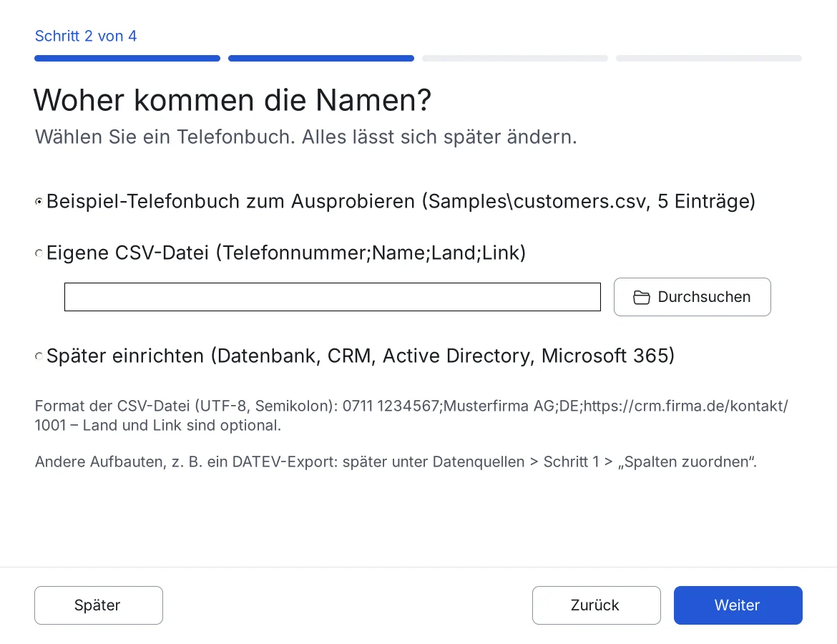Click the first progress bar segment
This screenshot has height=644, width=837.
tap(127, 58)
